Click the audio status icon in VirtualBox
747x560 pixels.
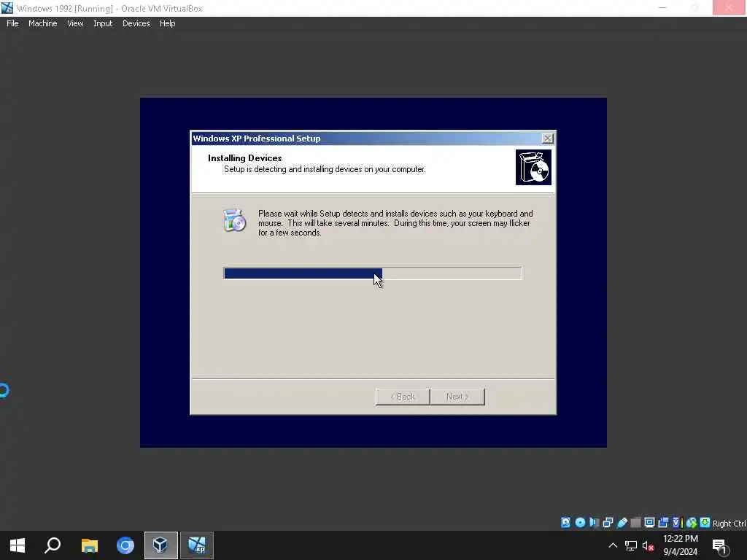594,523
